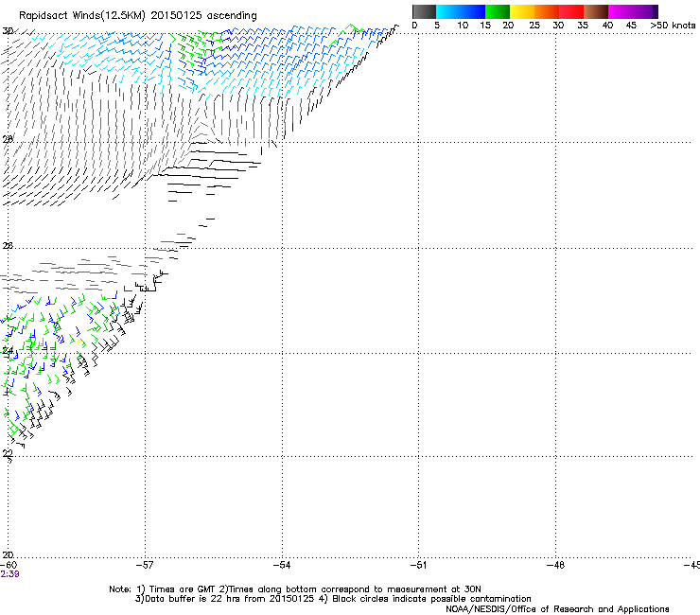Click the brown 35-40 knots legend segment

tap(596, 11)
